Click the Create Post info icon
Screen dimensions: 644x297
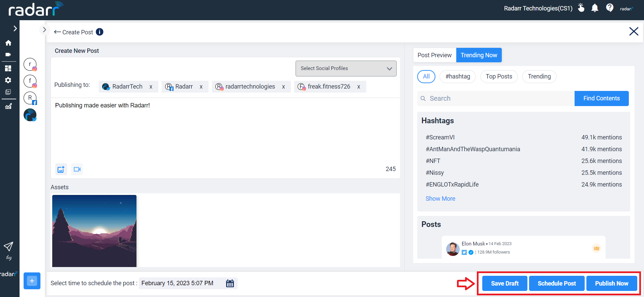99,32
